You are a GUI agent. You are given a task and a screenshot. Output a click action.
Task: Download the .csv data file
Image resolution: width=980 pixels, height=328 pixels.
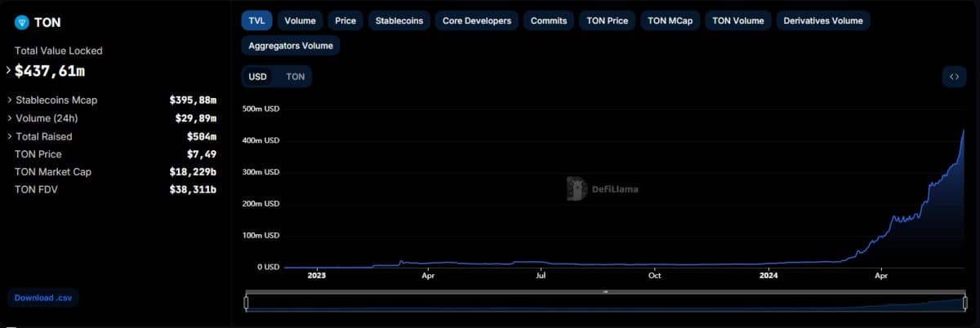coord(44,298)
